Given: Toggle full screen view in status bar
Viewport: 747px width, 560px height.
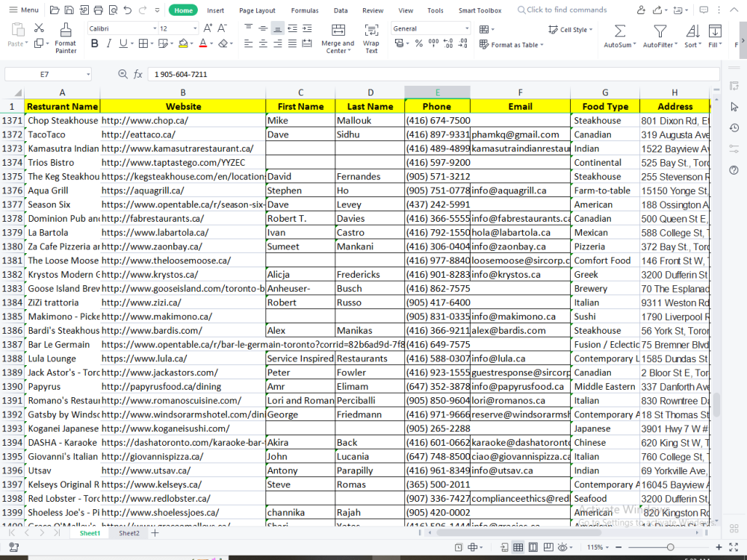Looking at the screenshot, I should tap(734, 547).
